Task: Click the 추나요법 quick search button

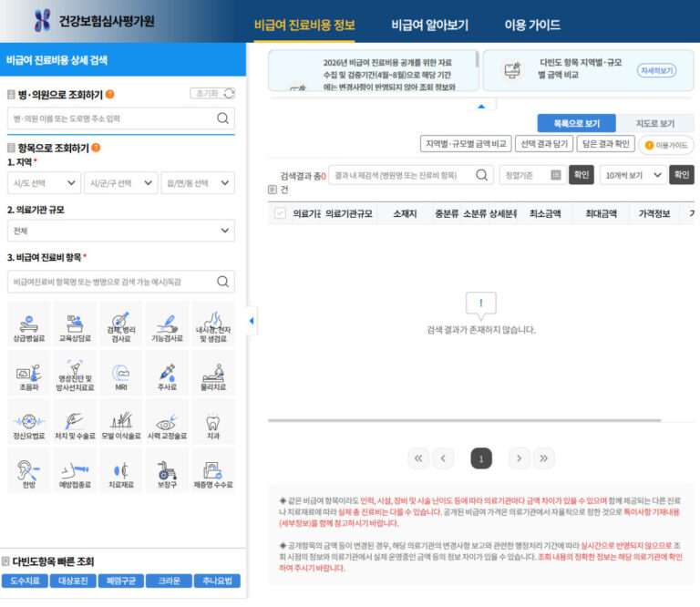Action: (x=217, y=581)
